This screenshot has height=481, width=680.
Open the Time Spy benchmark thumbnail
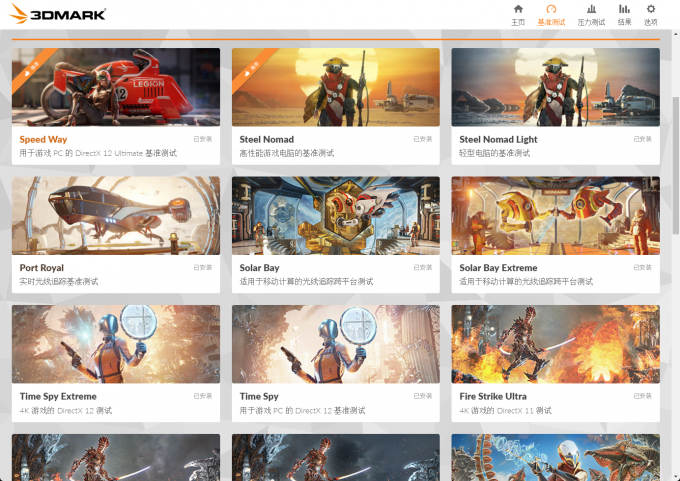point(336,344)
